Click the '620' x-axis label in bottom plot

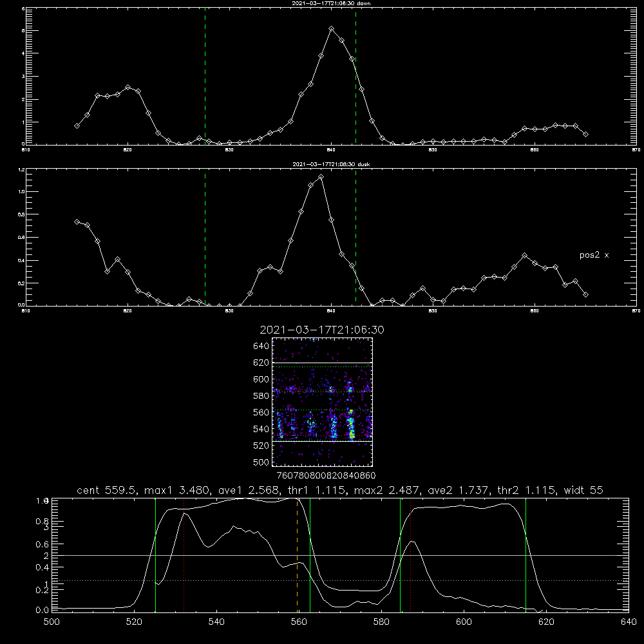(x=546, y=622)
